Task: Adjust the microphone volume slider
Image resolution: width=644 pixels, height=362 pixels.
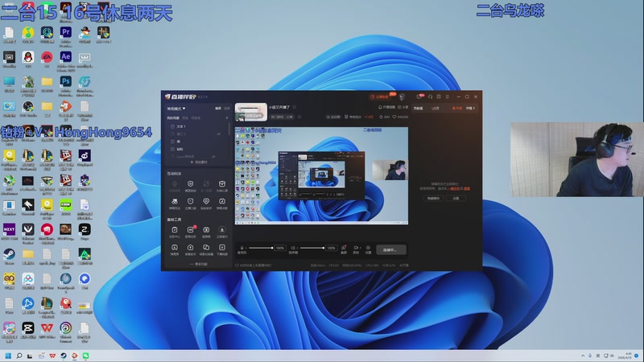Action: [x=261, y=249]
